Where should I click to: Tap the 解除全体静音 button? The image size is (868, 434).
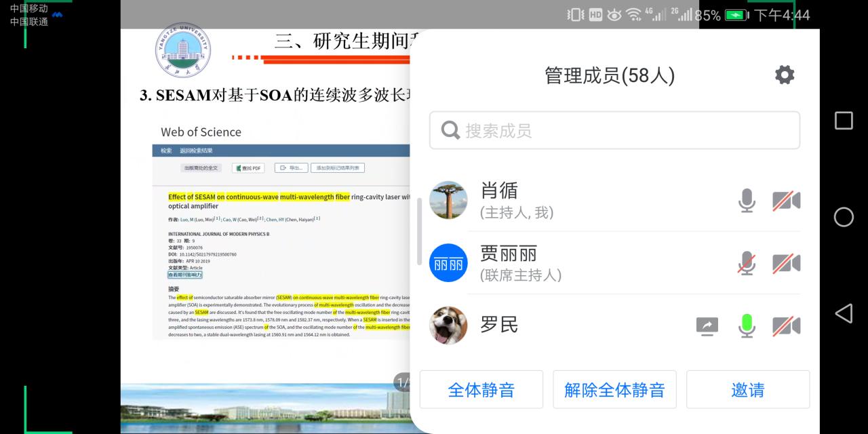tap(614, 390)
